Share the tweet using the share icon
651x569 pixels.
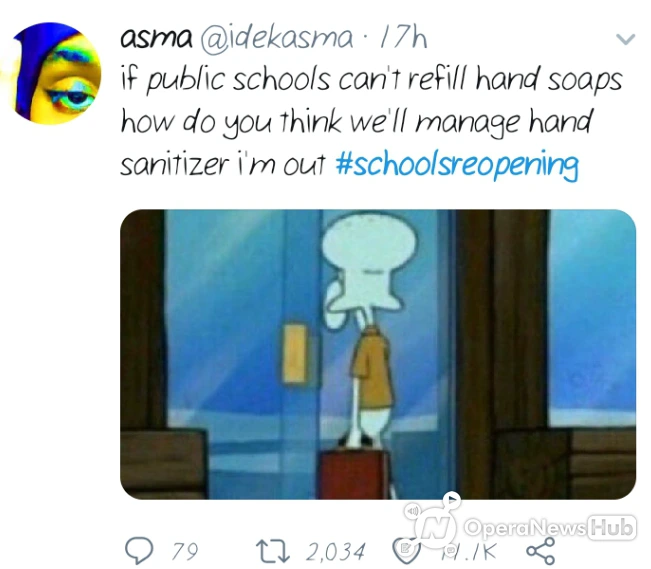540,551
